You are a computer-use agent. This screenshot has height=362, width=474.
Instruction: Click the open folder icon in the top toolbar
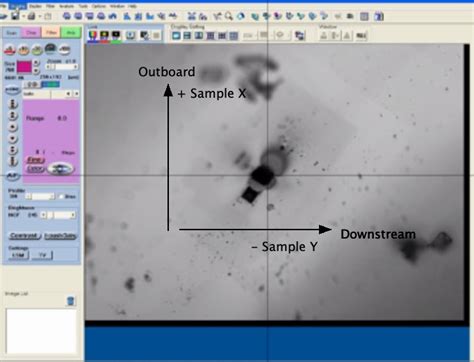click(x=3, y=16)
